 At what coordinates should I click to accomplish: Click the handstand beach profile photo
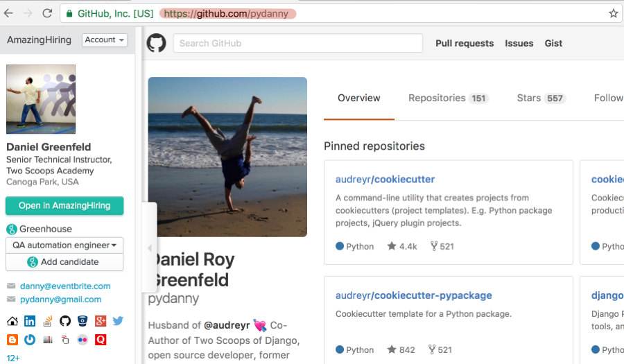point(227,157)
